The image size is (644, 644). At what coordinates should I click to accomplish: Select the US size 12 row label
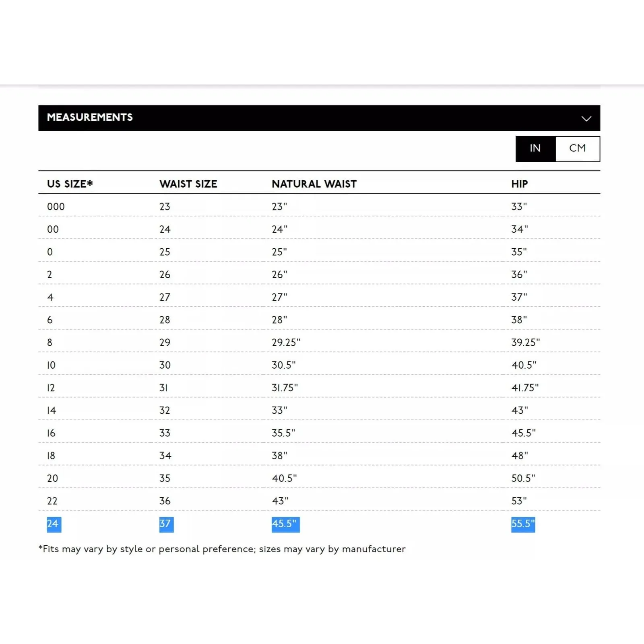tap(51, 388)
